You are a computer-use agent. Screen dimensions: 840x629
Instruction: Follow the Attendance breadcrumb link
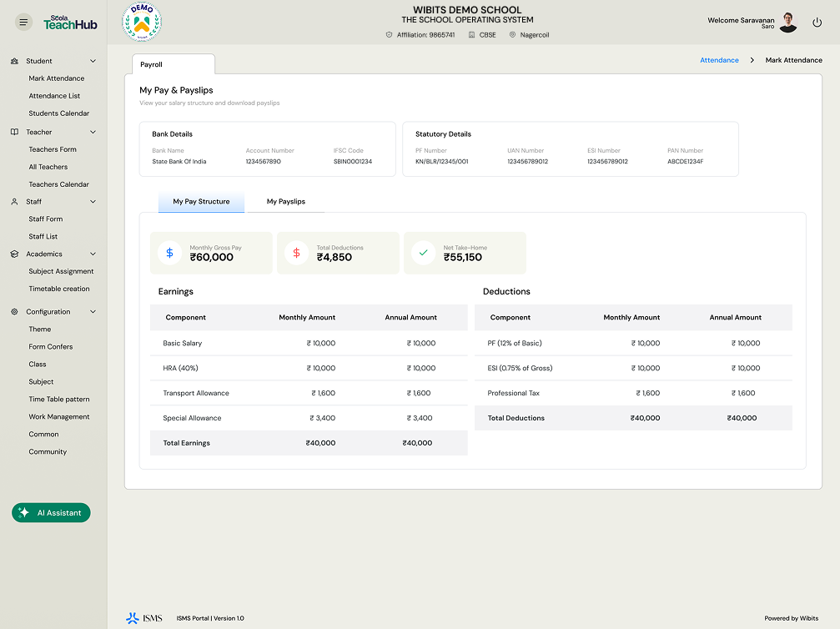719,60
